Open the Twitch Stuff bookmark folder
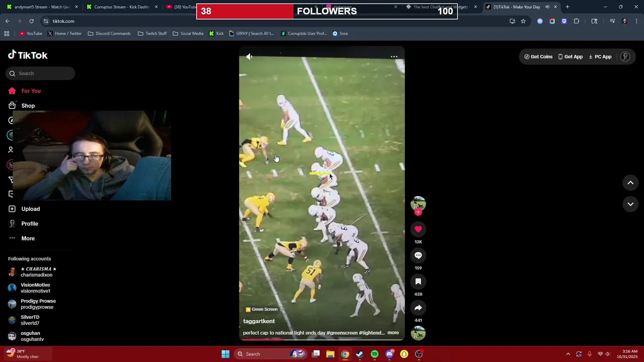This screenshot has height=362, width=644. [152, 34]
